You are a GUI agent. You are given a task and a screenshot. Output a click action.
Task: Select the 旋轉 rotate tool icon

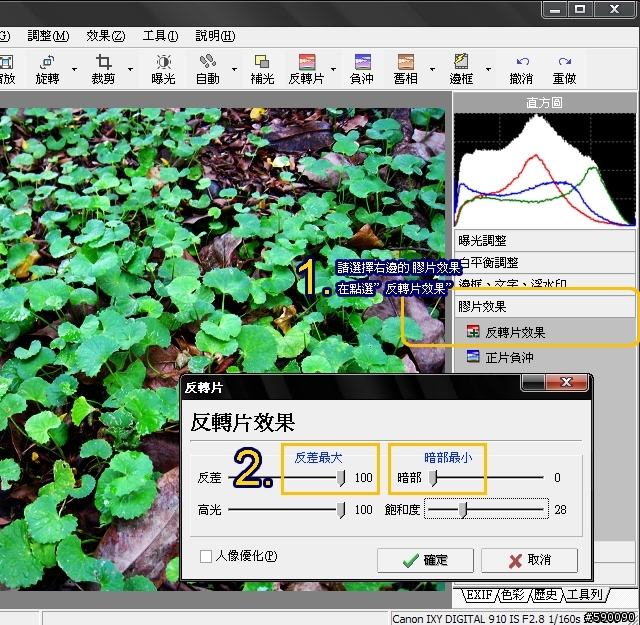click(47, 62)
